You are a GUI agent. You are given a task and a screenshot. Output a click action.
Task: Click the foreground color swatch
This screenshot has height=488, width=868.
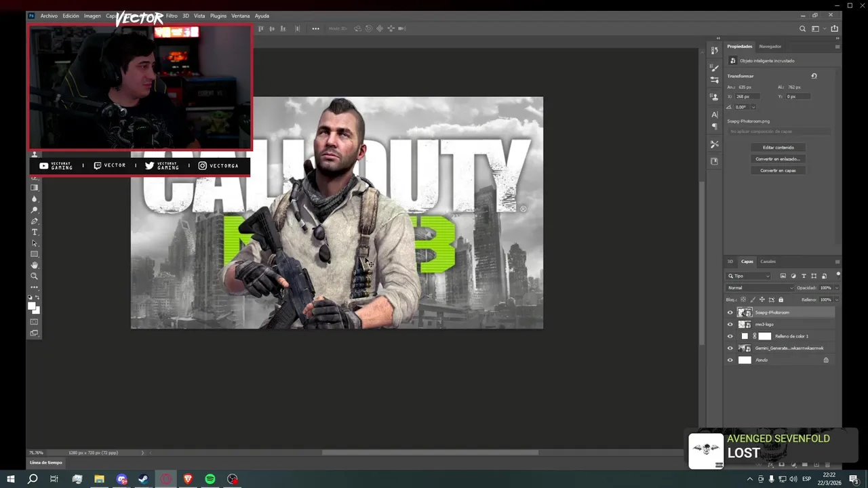(x=31, y=306)
